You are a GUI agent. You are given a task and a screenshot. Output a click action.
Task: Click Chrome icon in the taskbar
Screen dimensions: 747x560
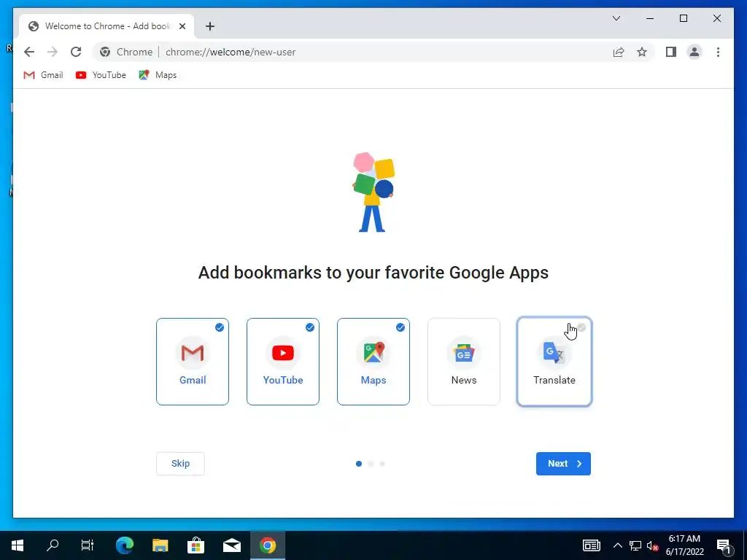click(268, 545)
